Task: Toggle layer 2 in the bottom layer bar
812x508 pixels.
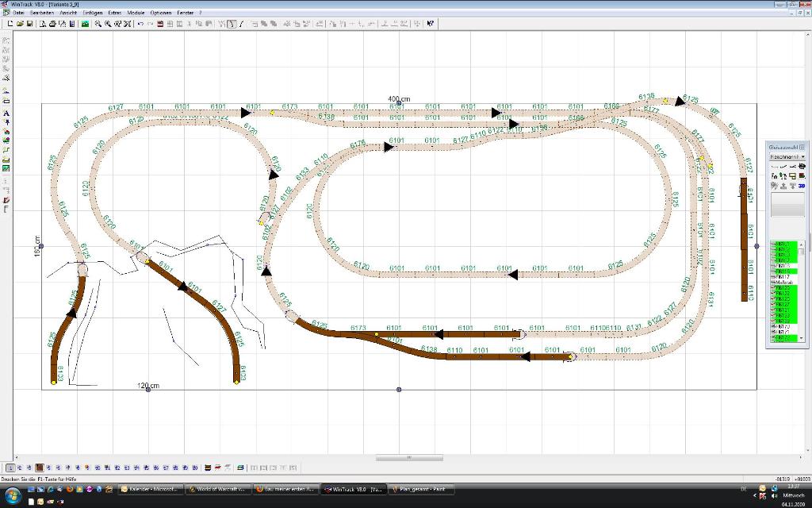Action: point(20,468)
